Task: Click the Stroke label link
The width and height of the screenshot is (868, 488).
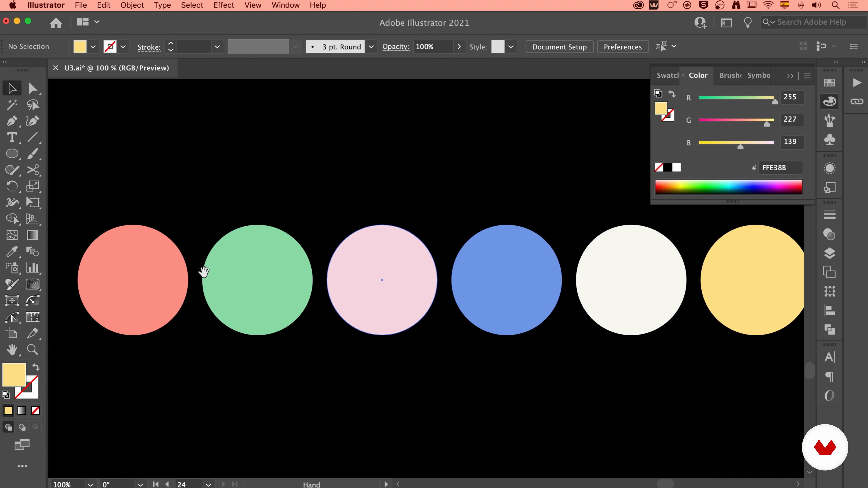Action: (149, 47)
